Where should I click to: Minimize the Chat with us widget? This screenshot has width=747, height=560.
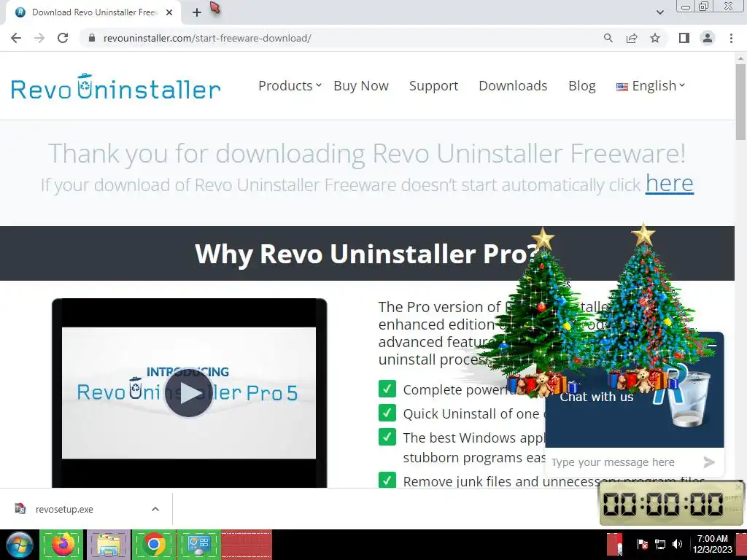point(712,344)
